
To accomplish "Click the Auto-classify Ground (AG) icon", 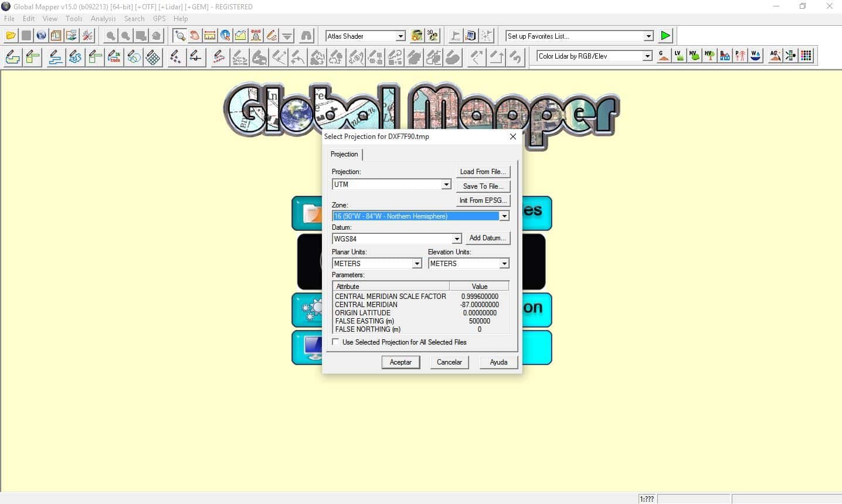I will [775, 56].
